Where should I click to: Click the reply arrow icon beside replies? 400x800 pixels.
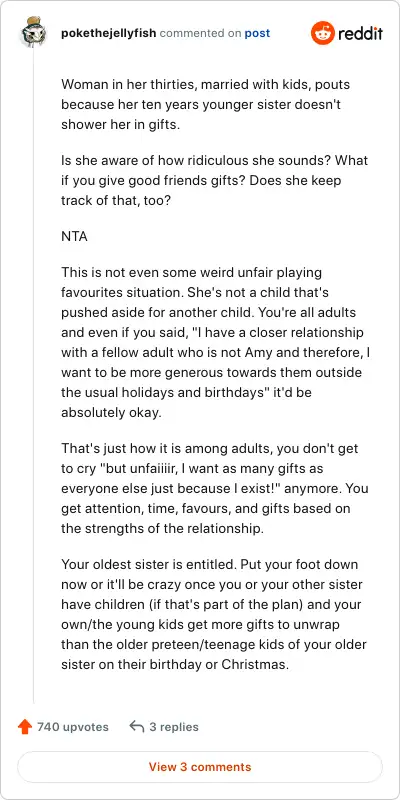(x=137, y=726)
